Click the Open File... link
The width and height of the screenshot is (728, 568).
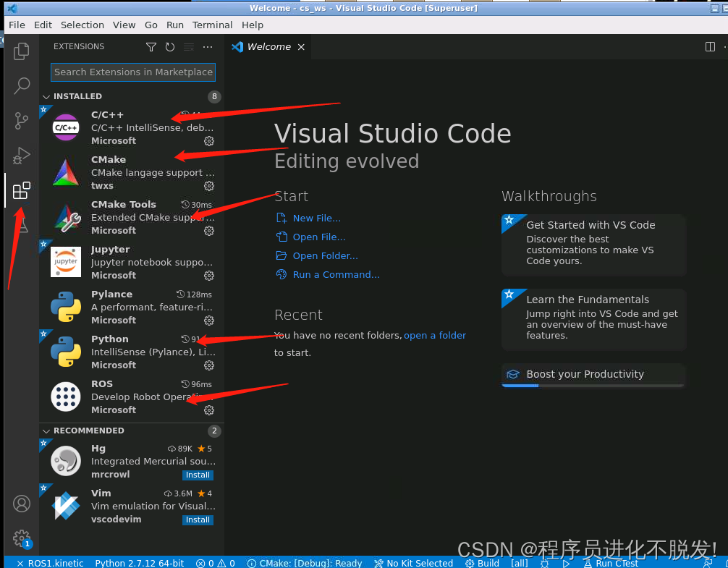point(319,237)
